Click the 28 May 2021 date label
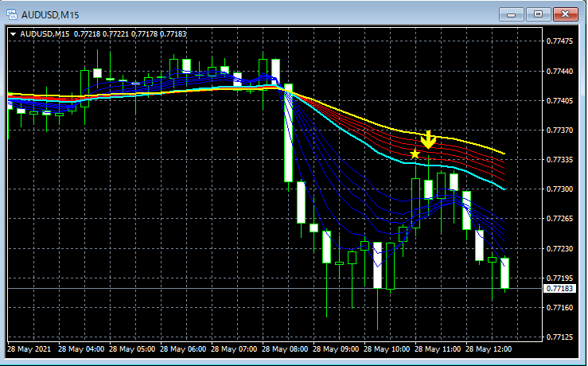 tap(29, 349)
